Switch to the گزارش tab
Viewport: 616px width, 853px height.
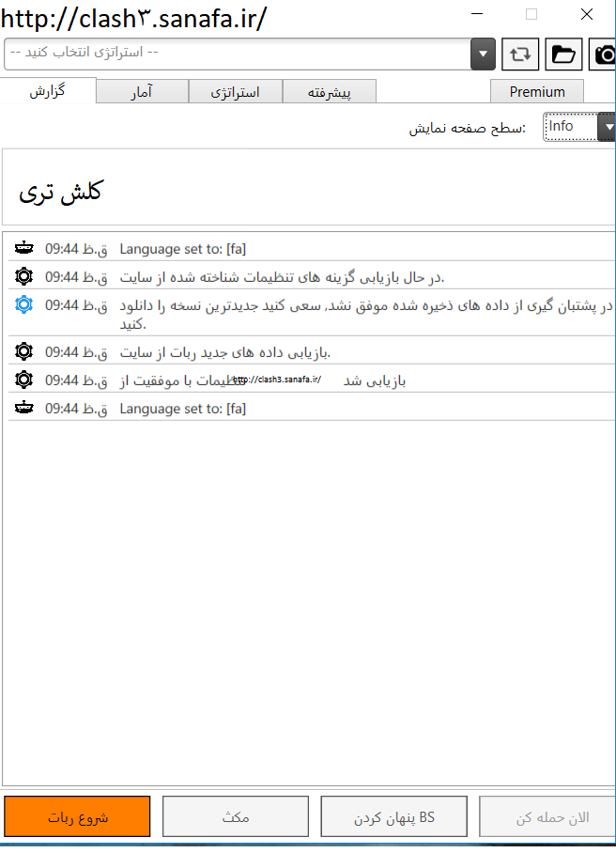48,90
